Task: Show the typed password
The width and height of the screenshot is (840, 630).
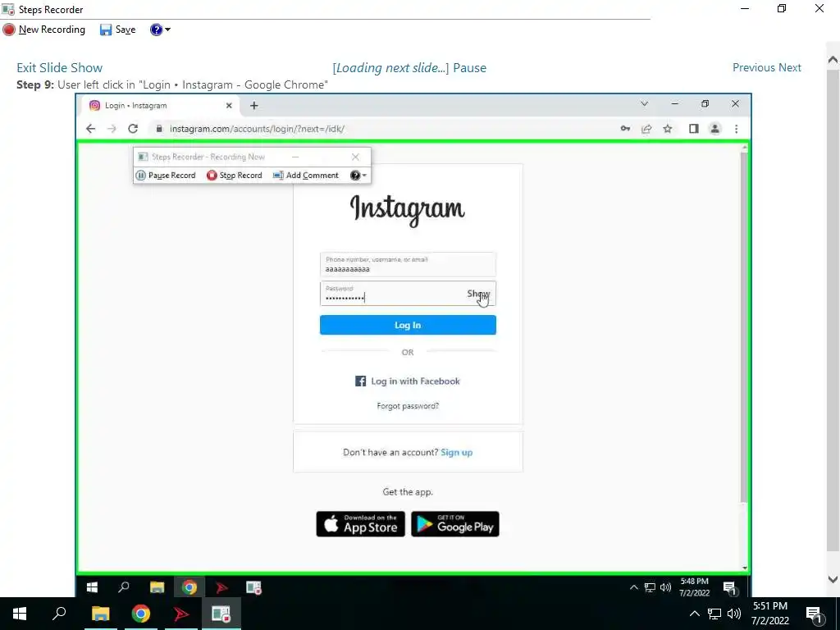Action: tap(478, 294)
